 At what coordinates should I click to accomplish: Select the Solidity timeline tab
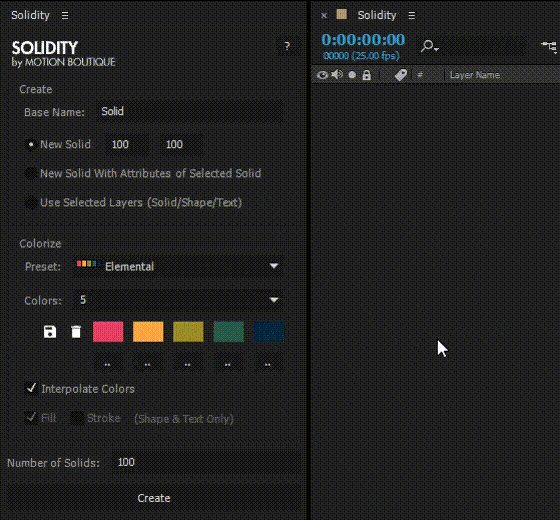pos(377,15)
